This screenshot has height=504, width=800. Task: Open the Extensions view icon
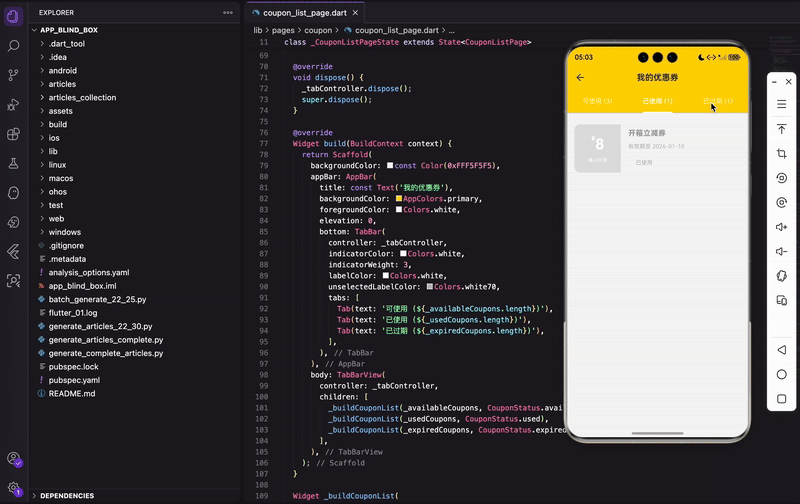tap(13, 134)
